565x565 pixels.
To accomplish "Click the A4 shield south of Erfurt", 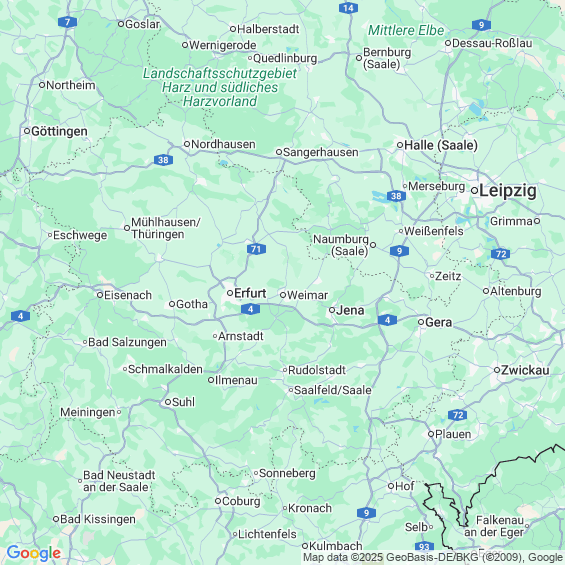I will pos(250,309).
